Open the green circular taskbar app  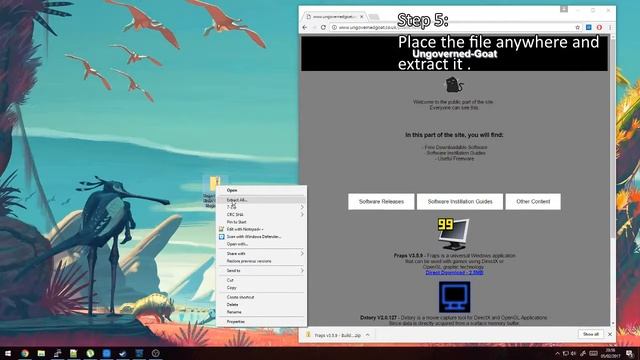coord(90,353)
